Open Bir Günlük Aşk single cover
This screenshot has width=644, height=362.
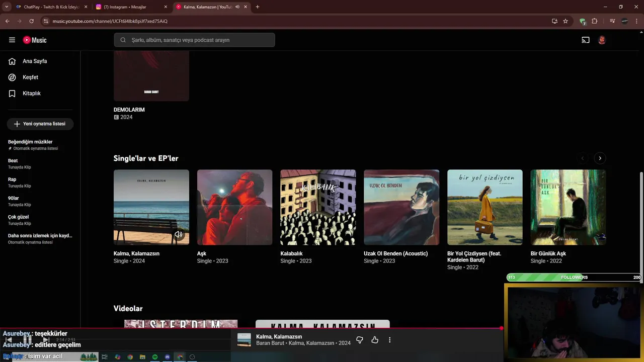(569, 207)
